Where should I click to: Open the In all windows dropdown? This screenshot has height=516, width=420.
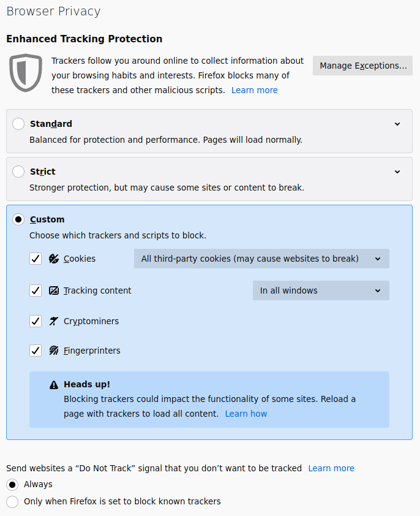[321, 290]
